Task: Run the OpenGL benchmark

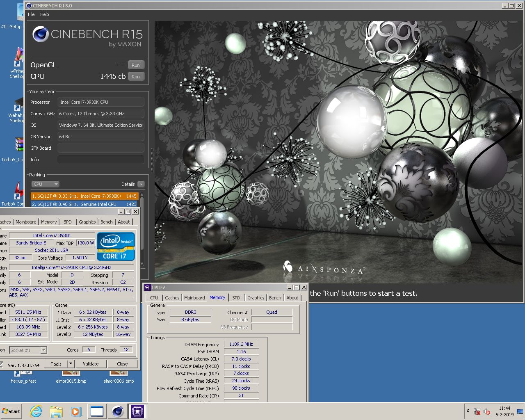Action: 136,65
